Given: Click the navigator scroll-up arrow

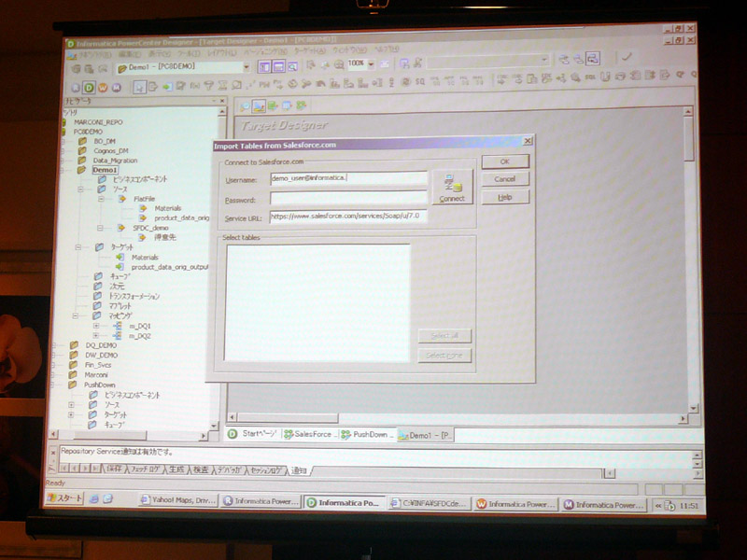Looking at the screenshot, I should [222, 111].
